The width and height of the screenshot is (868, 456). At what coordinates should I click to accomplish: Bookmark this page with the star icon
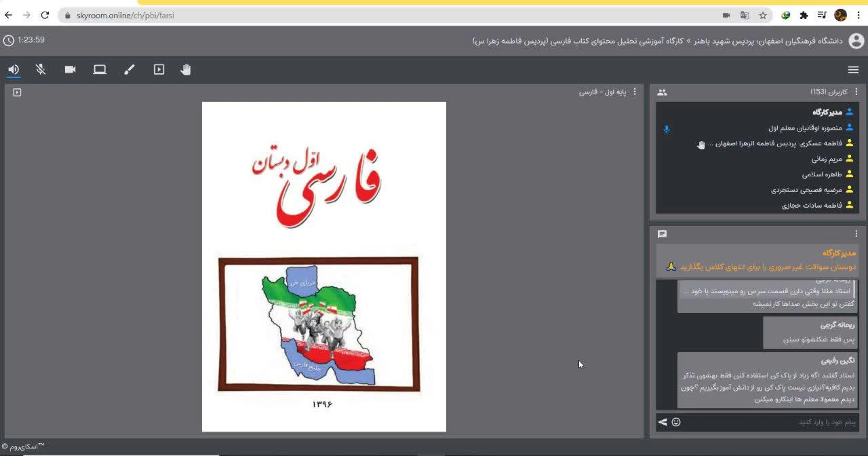pos(763,15)
